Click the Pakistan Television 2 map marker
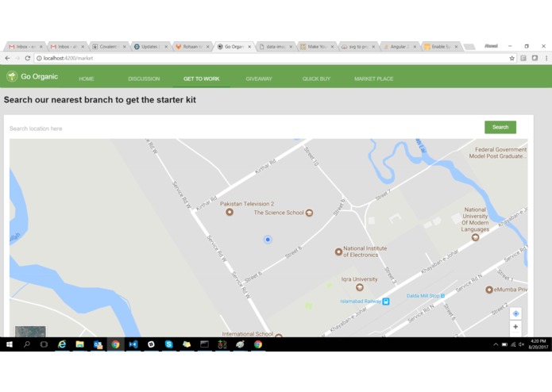 (230, 212)
